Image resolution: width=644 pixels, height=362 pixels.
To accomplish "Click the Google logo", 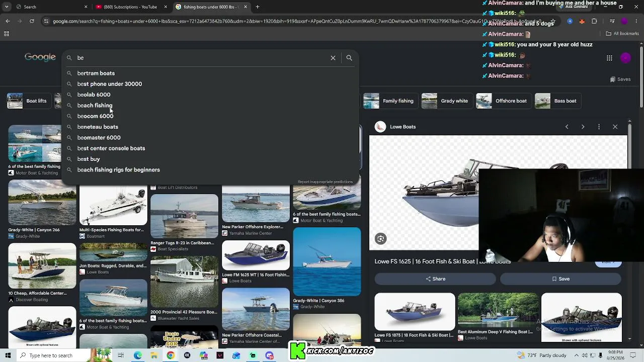I will 40,57.
